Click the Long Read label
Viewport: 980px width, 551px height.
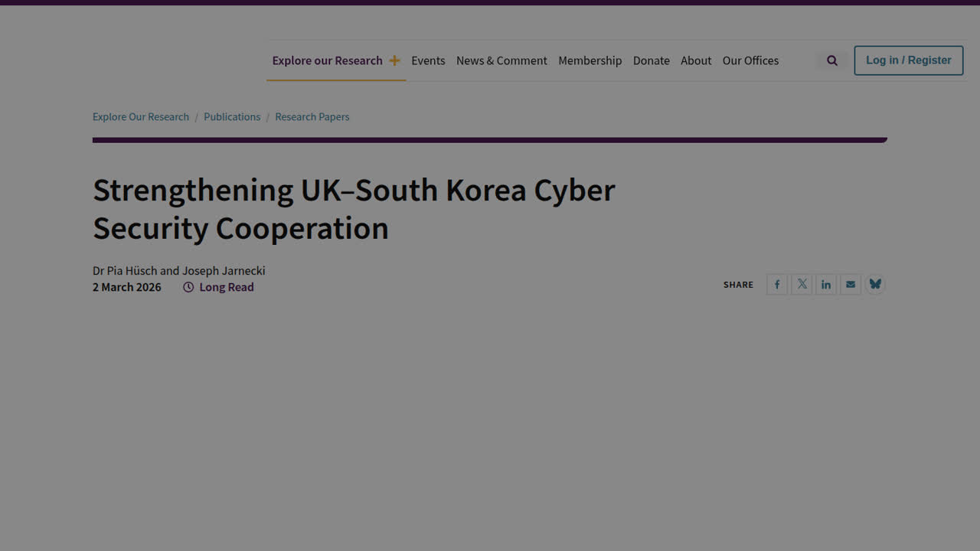point(227,287)
